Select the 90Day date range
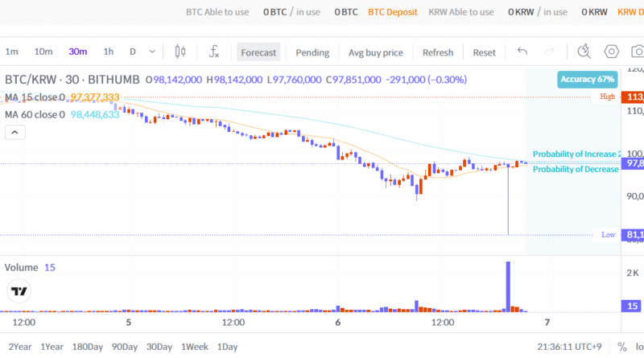This screenshot has width=644, height=358. [x=125, y=347]
